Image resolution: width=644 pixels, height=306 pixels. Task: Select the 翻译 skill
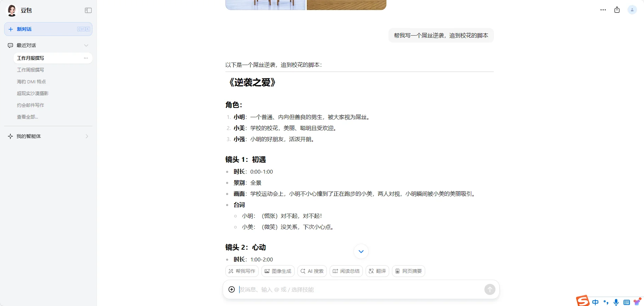pos(377,271)
